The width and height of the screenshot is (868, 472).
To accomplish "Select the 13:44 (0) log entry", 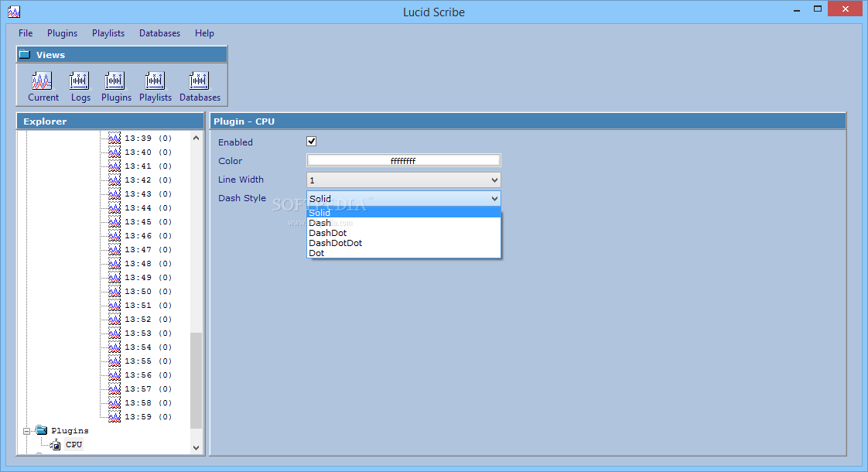I will (148, 207).
